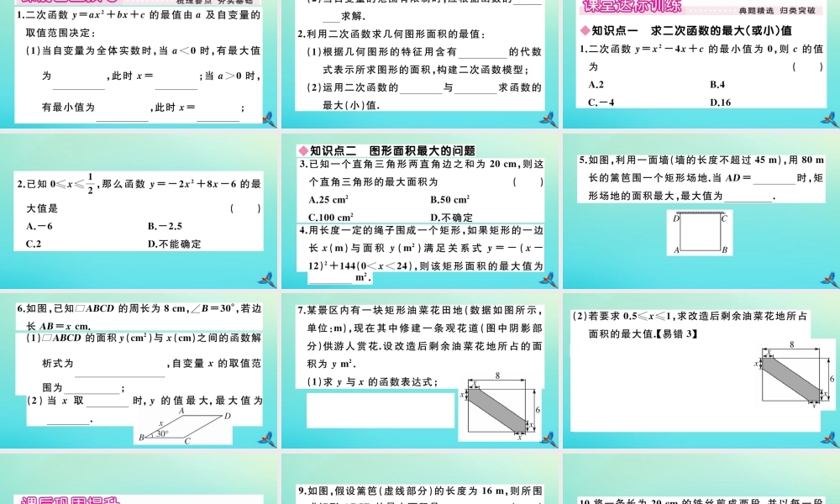Click the line 2.利用二次函数求几何图形面积的最值:
The width and height of the screenshot is (840, 504).
pos(391,34)
